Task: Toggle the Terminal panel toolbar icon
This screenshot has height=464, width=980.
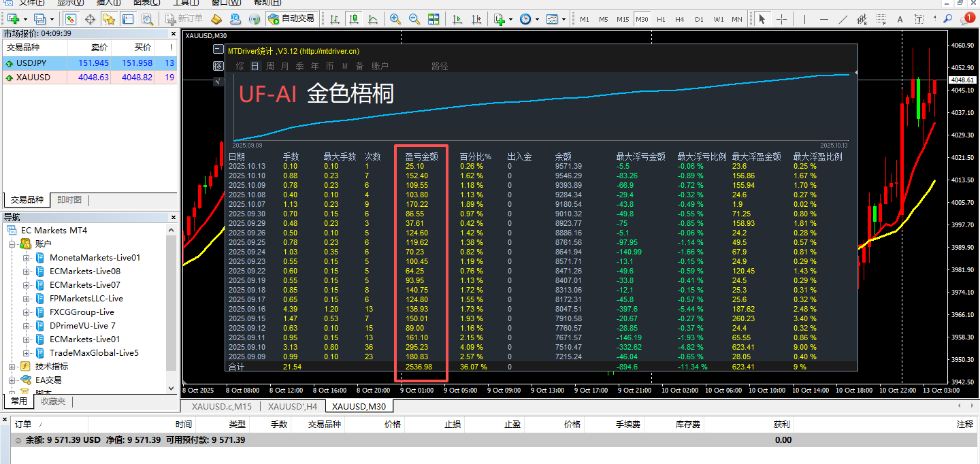Action: point(128,19)
